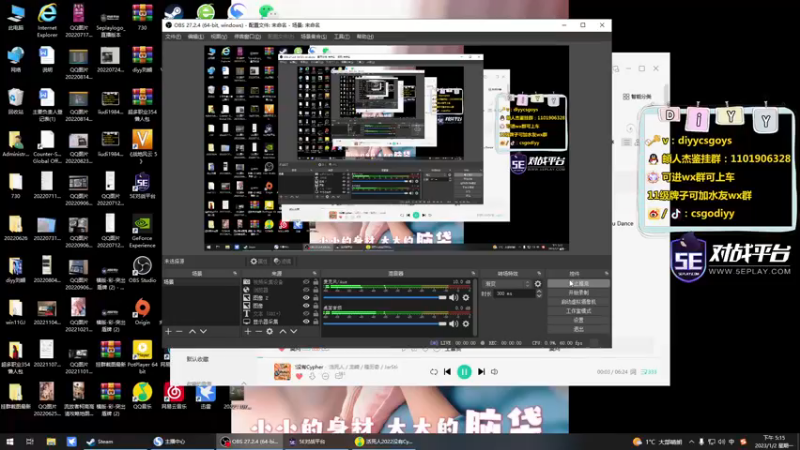Viewport: 800px width, 450px height.
Task: Open File Explorer from taskbar
Action: click(51, 442)
